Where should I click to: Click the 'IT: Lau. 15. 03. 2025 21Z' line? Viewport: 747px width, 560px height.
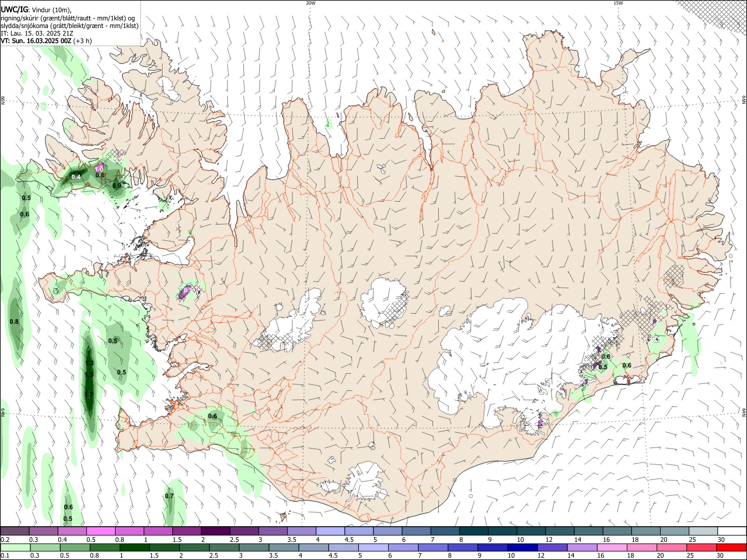click(37, 33)
